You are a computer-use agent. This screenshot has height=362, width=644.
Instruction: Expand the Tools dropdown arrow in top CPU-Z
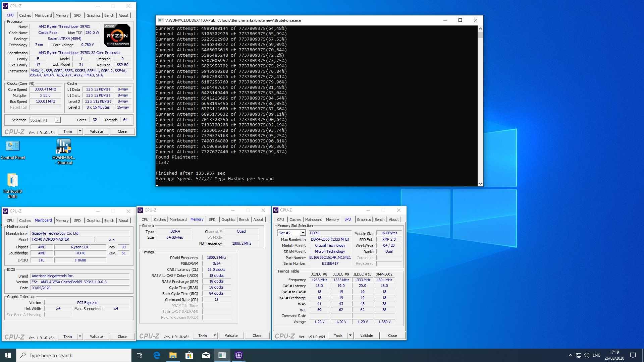tap(80, 131)
